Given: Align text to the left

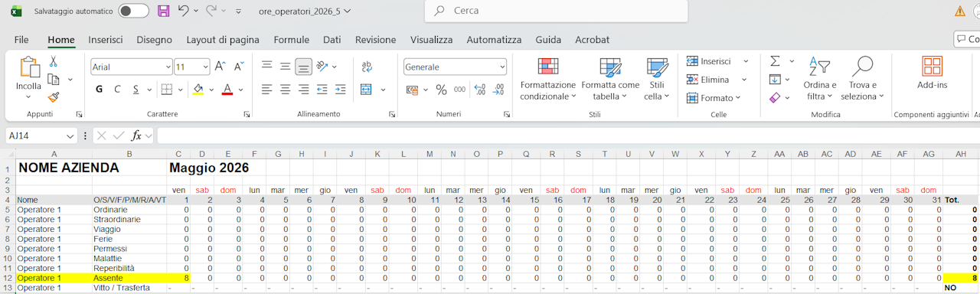Looking at the screenshot, I should 266,90.
